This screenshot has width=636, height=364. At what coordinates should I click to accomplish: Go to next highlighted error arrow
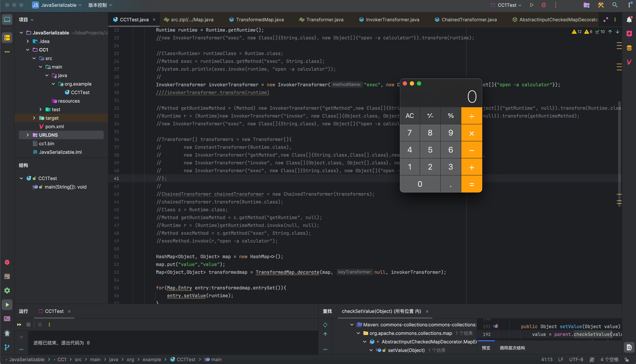click(x=618, y=32)
